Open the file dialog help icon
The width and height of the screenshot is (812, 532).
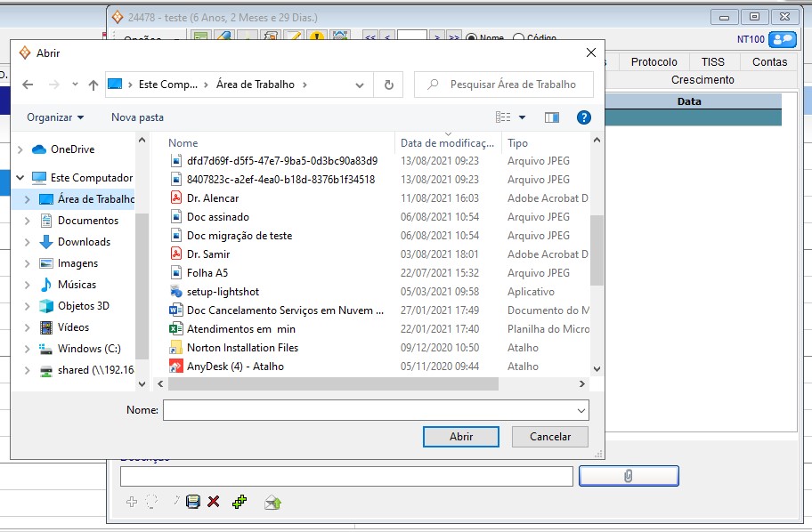(584, 117)
